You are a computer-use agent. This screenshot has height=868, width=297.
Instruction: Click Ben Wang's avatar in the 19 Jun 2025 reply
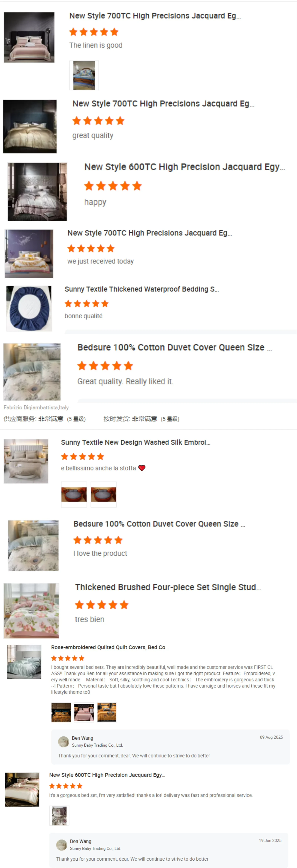coord(61,844)
